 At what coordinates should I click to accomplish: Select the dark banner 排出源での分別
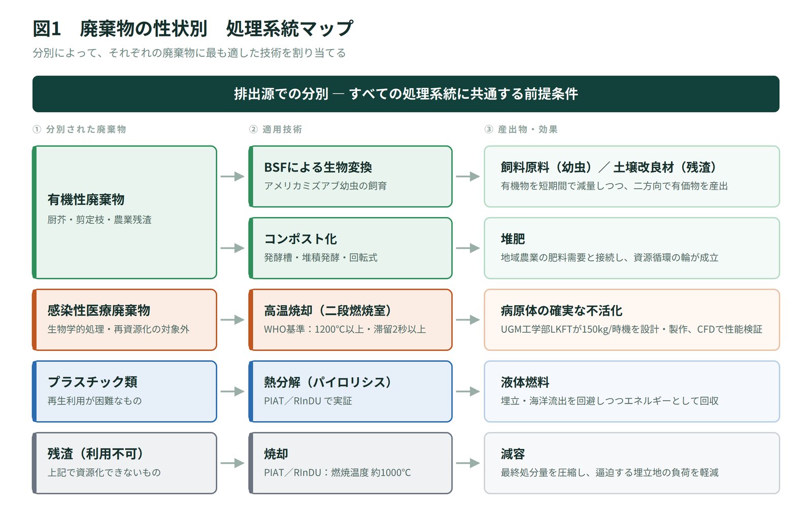tap(405, 94)
